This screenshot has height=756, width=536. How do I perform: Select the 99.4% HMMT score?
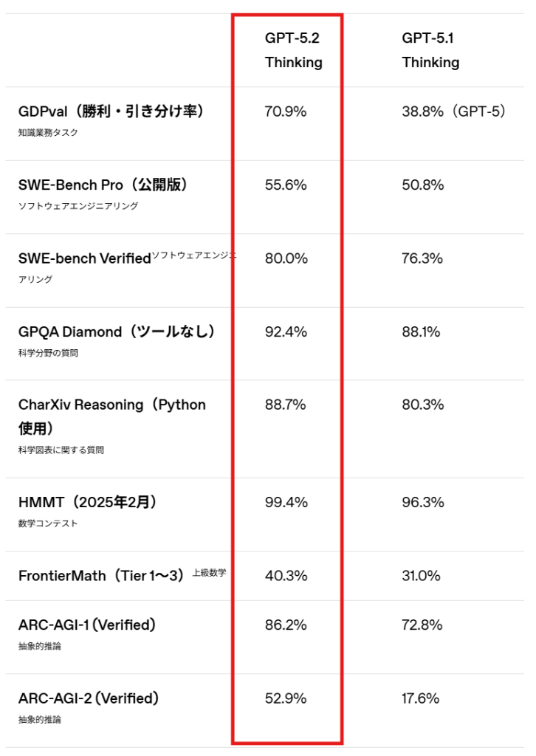pyautogui.click(x=286, y=502)
